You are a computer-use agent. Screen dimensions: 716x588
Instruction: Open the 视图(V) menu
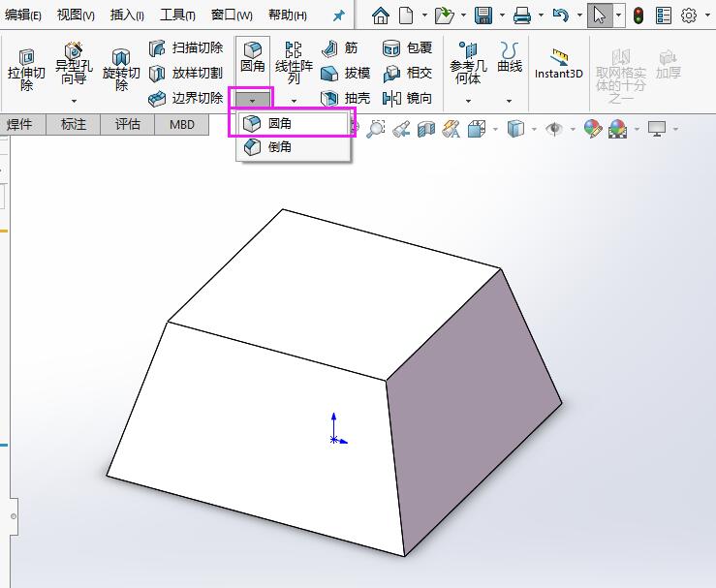76,15
